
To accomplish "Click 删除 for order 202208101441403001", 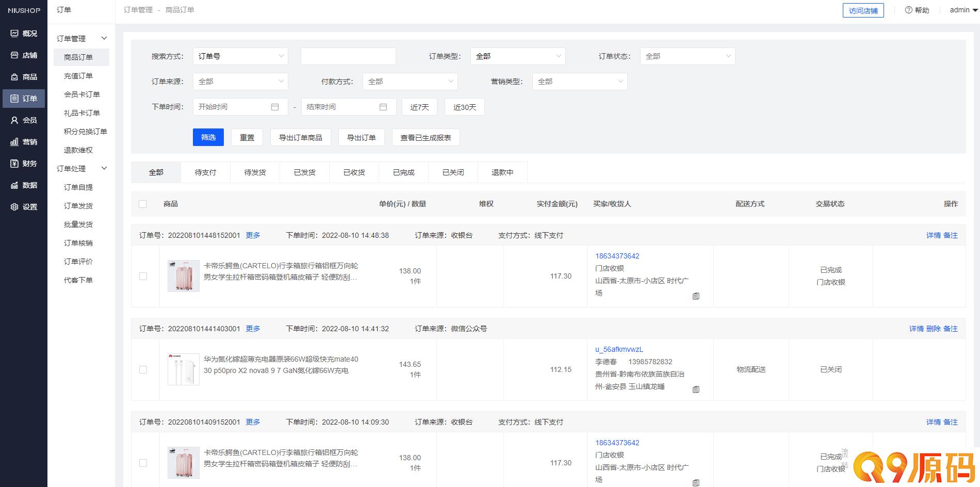I will [x=934, y=329].
